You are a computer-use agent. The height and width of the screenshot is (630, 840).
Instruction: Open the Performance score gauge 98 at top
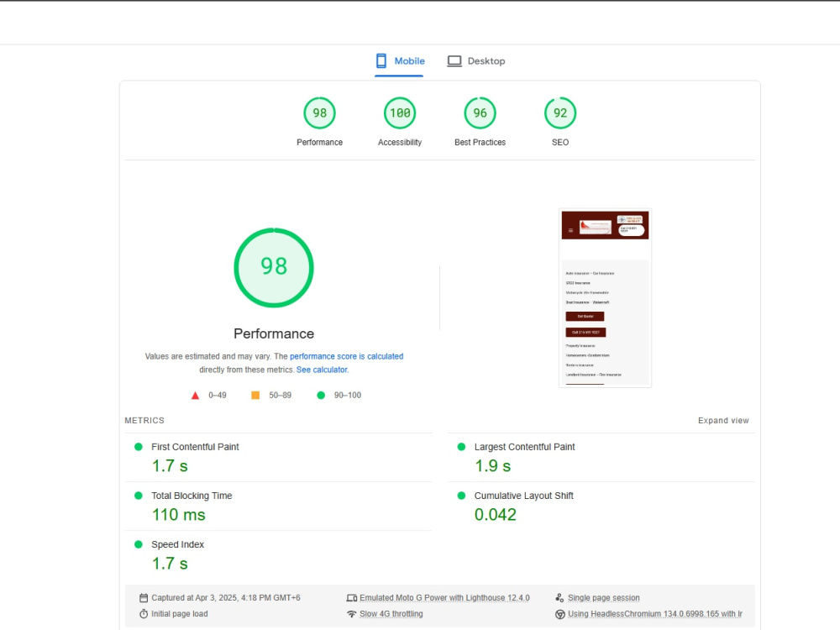tap(320, 113)
